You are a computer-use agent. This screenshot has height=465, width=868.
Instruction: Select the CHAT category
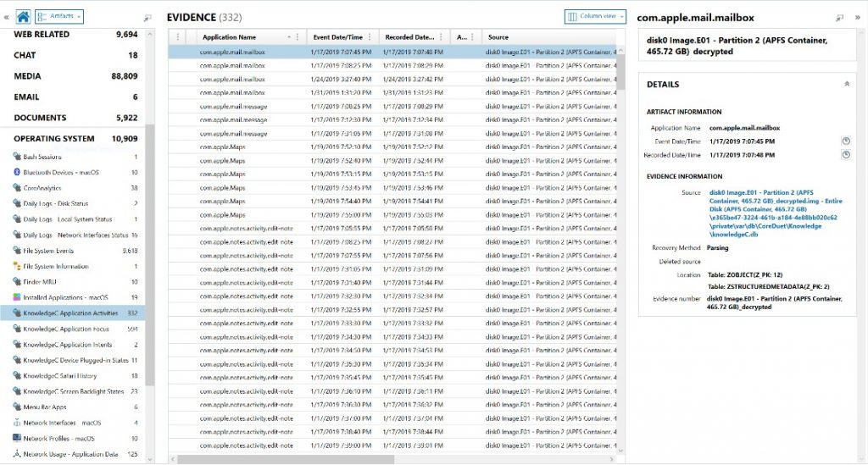(x=75, y=55)
